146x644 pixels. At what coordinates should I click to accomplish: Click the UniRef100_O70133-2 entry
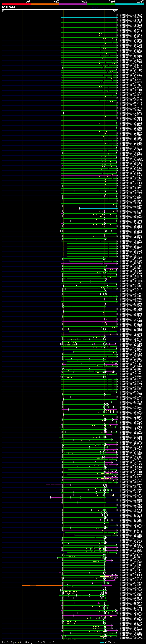132,548
